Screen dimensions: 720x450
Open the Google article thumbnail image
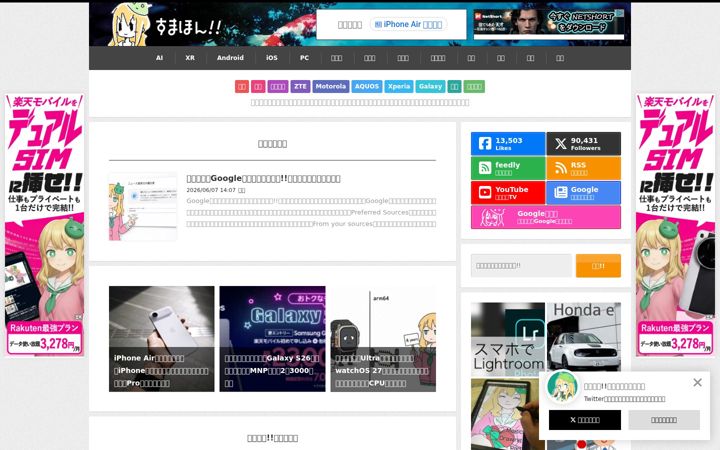pos(143,207)
